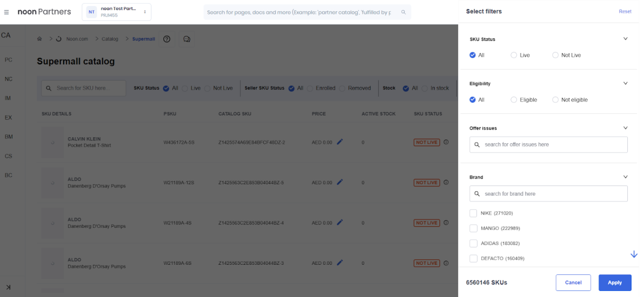Expand the sidebar with the bottom arrow icon
The width and height of the screenshot is (644, 297).
8,287
